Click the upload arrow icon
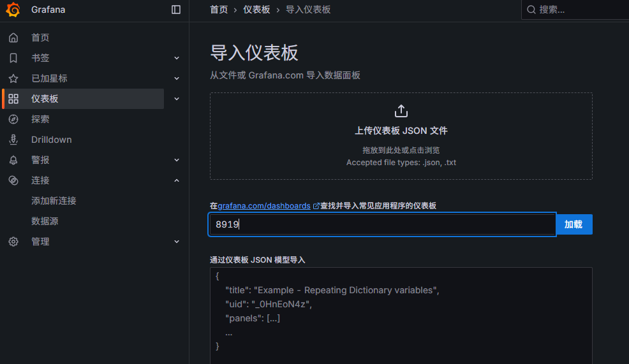This screenshot has height=364, width=629. tap(401, 111)
